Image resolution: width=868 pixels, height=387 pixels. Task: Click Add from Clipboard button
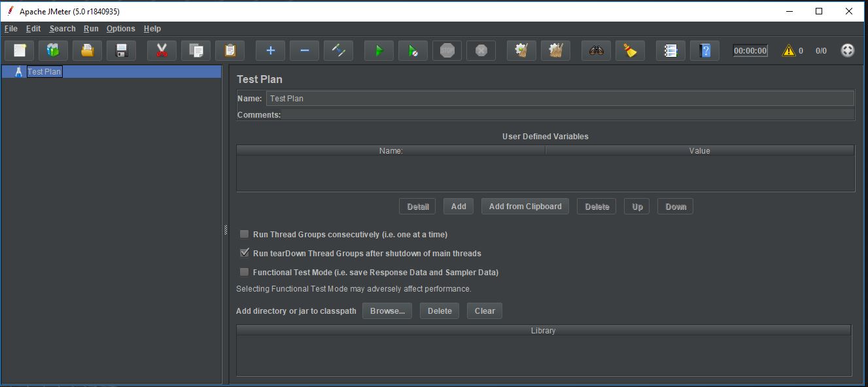(525, 207)
